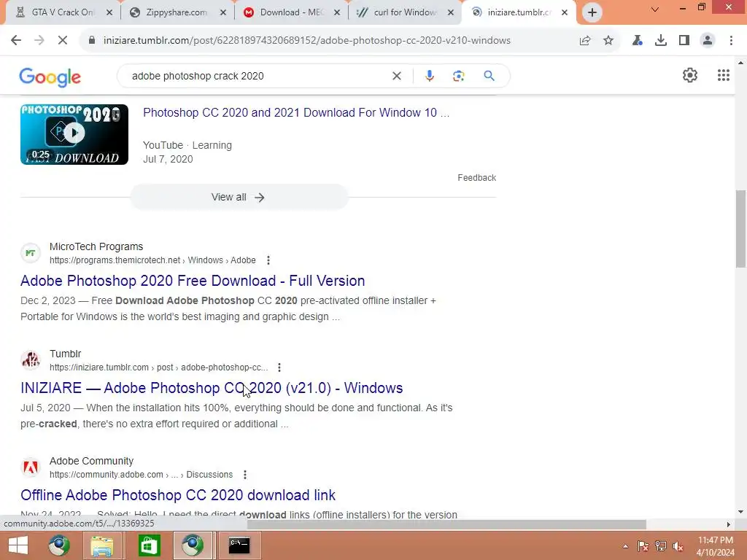Close the GTA V Crack tab
The width and height of the screenshot is (747, 560).
[109, 12]
